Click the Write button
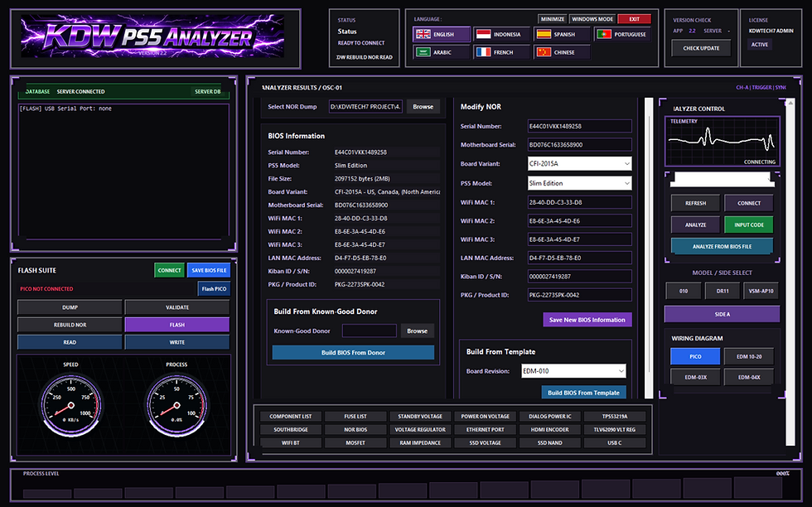Viewport: 812px width, 507px height. 177,342
